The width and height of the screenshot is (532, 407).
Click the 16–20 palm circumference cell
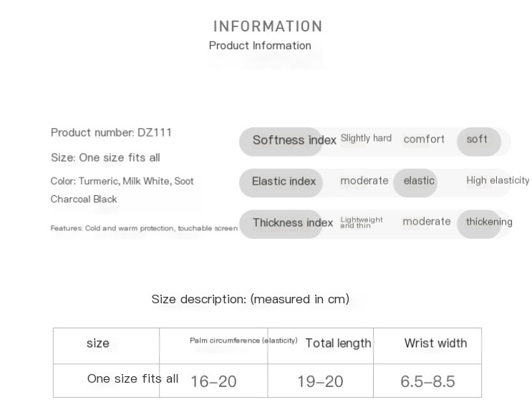[x=213, y=382]
